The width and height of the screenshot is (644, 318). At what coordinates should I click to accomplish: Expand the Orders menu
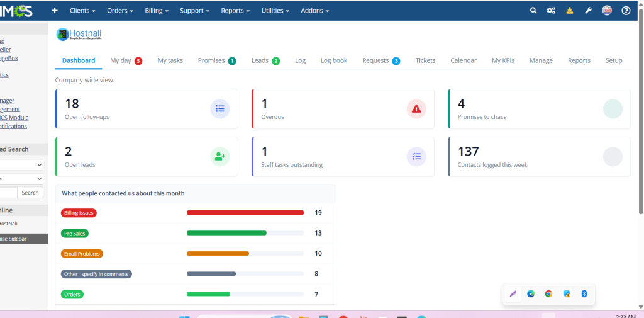[120, 11]
